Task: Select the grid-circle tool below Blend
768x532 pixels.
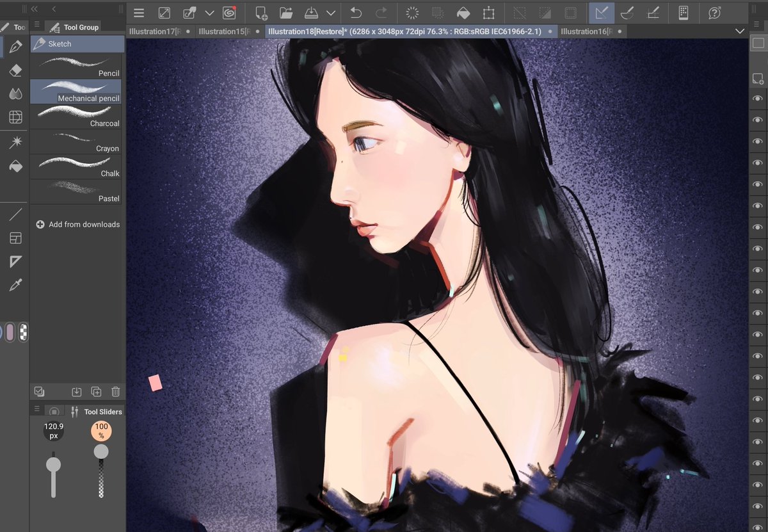Action: pos(16,117)
